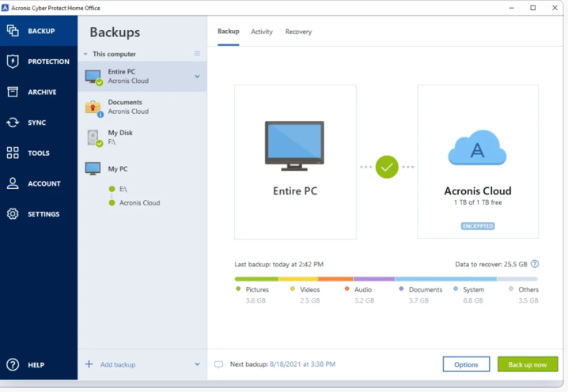Click the 1 TB of 1 TB free text

tap(478, 202)
